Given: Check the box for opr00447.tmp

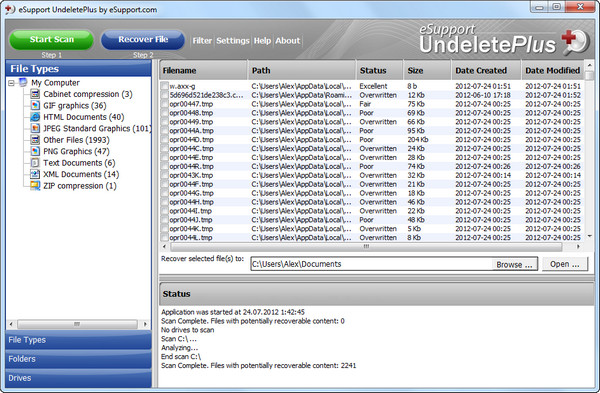Looking at the screenshot, I should (x=164, y=104).
